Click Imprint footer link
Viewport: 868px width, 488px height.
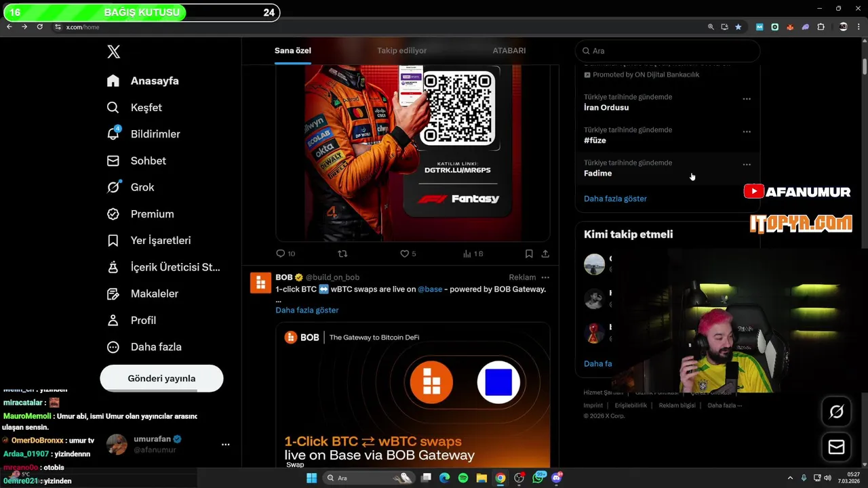click(x=593, y=405)
